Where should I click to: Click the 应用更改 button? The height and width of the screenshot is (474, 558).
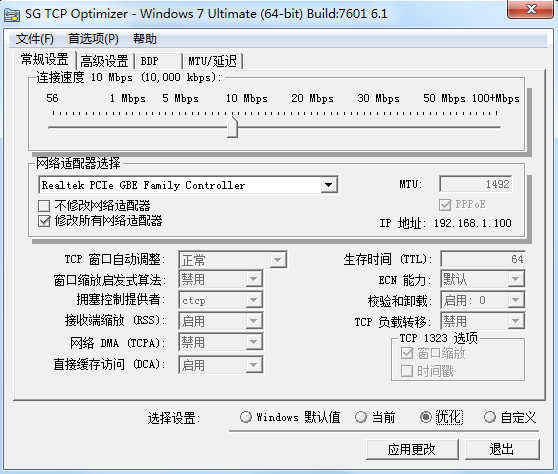click(x=412, y=449)
